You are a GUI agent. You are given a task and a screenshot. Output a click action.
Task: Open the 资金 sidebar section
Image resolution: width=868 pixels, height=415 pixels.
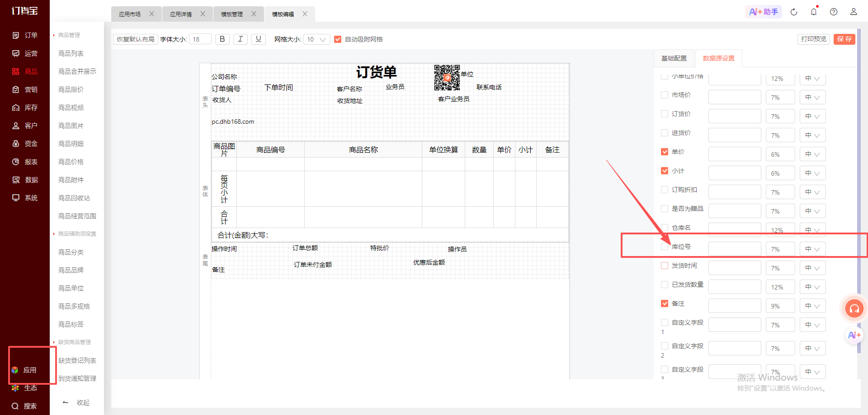25,144
